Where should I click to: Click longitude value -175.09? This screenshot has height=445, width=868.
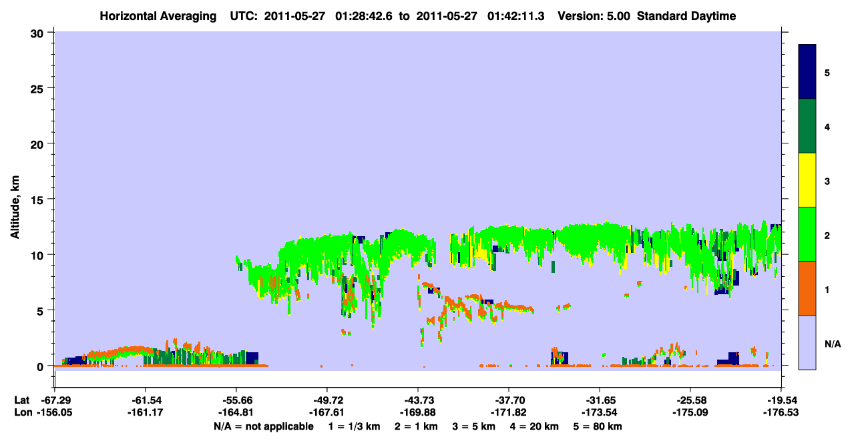690,412
